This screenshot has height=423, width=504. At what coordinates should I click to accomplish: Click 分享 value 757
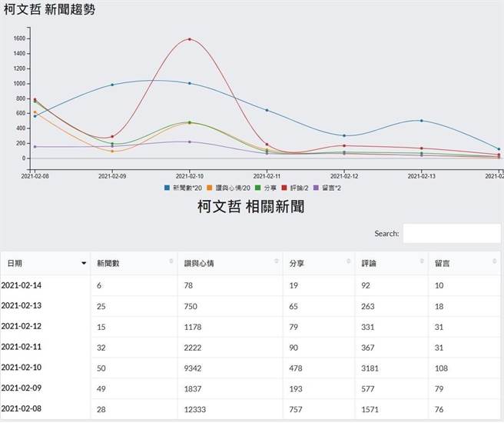click(x=295, y=409)
